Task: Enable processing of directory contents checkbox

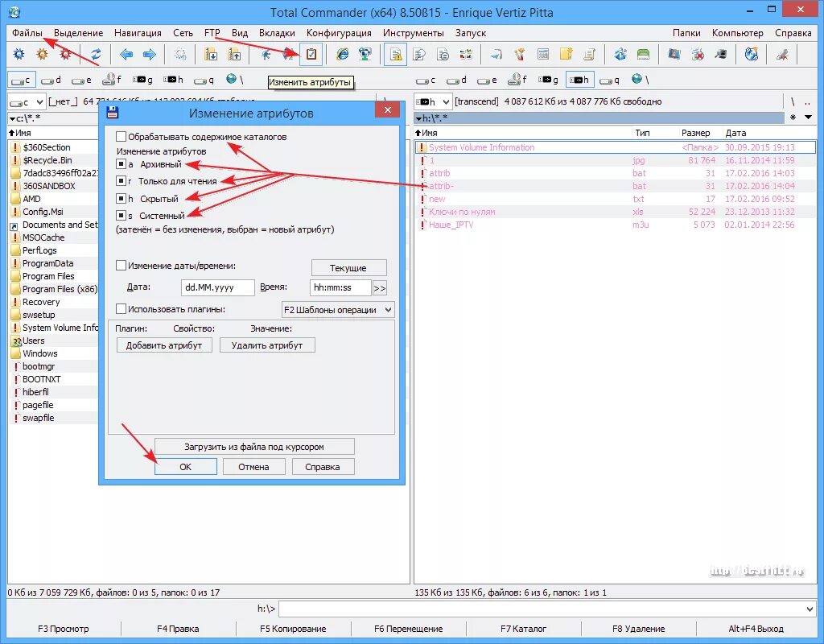Action: 121,137
